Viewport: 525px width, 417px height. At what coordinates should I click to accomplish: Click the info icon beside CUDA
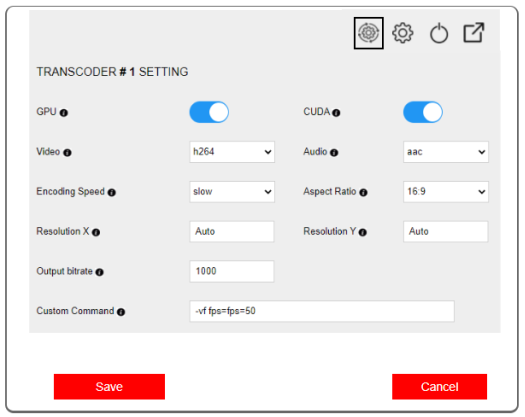(x=336, y=113)
